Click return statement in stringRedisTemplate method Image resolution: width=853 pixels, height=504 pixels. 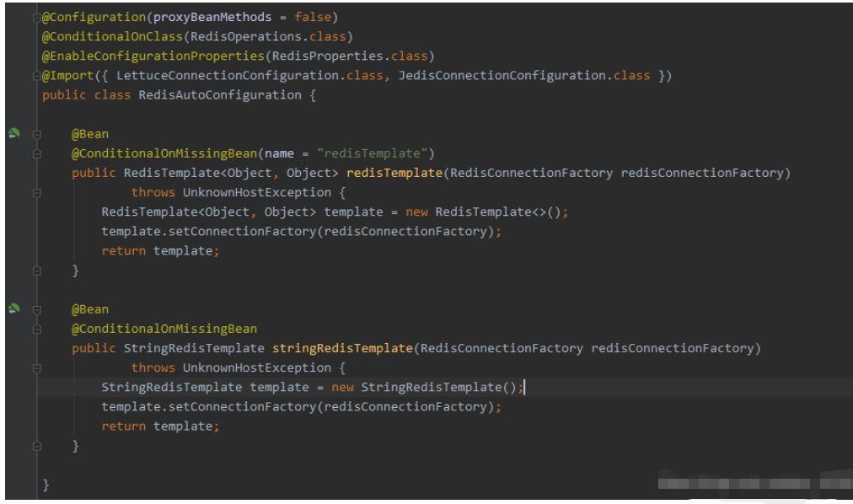160,426
